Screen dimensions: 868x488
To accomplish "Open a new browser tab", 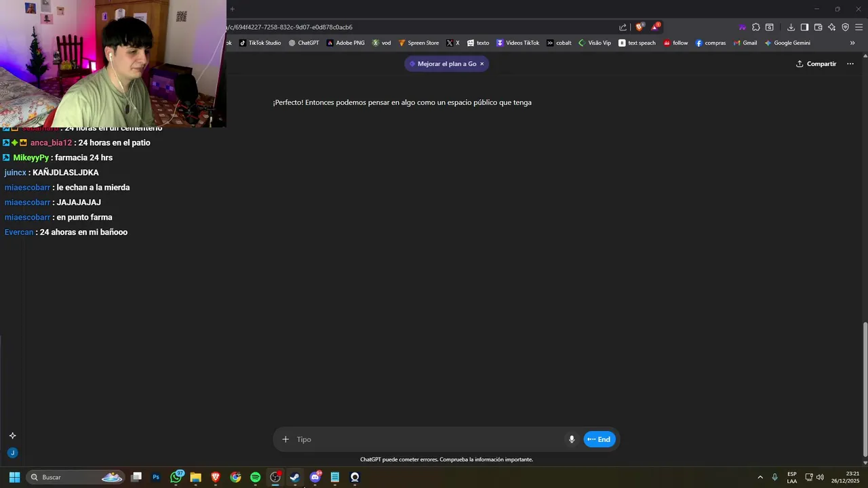I will [232, 9].
